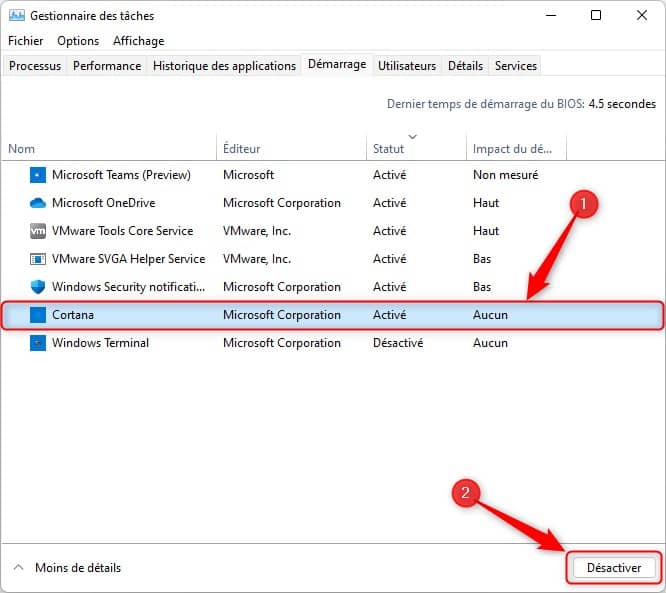Click Microsoft publisher of Teams row
This screenshot has height=593, width=666.
(x=248, y=175)
